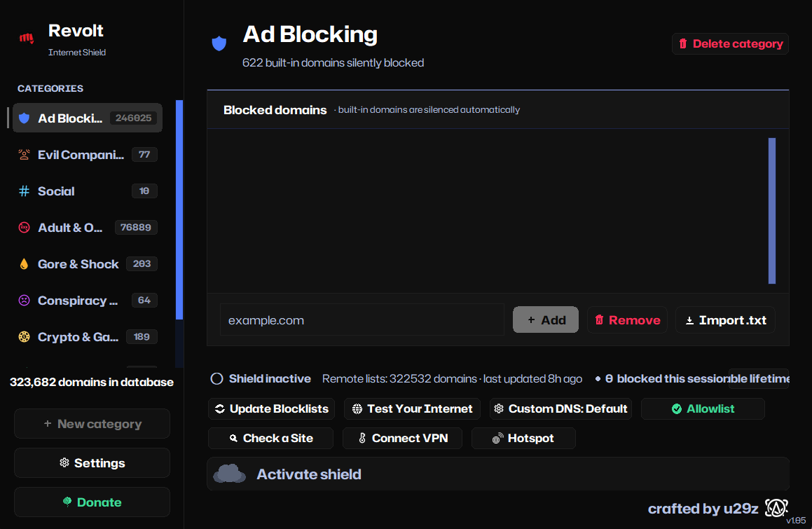This screenshot has width=812, height=529.
Task: Click the Crypto & Gambling chip icon
Action: pyautogui.click(x=24, y=337)
